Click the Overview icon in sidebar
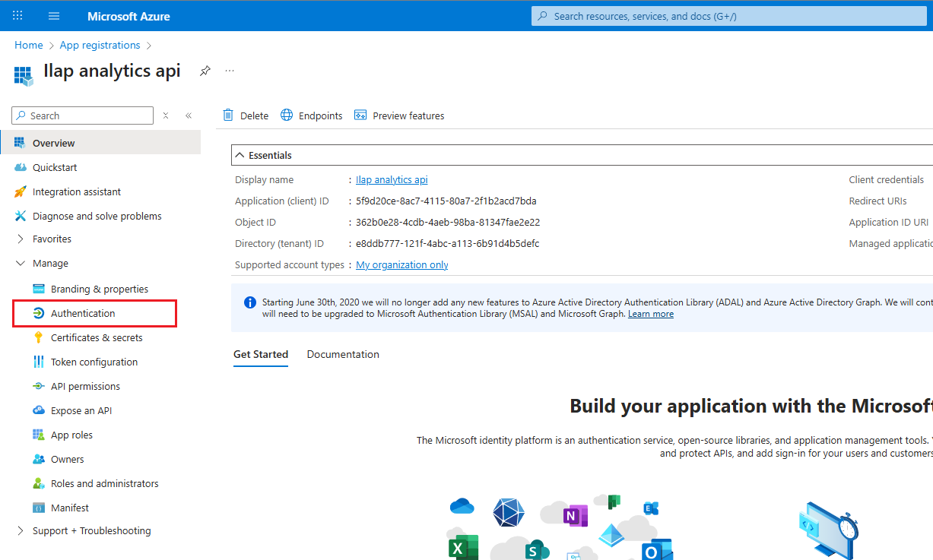933x560 pixels. click(20, 143)
